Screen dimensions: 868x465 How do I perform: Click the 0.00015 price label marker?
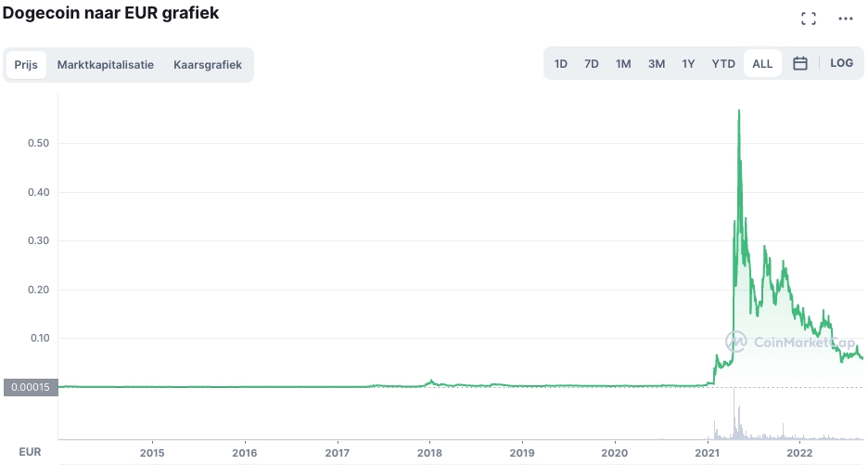31,387
